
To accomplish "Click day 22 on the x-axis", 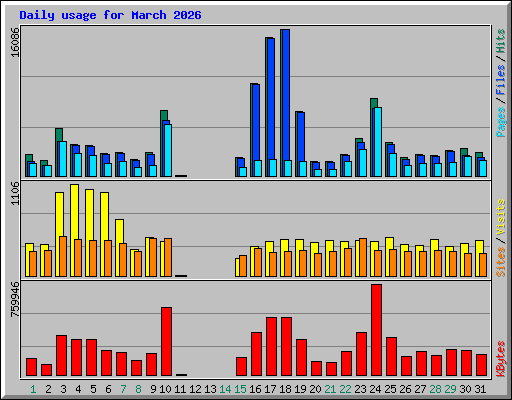I will pos(345,389).
